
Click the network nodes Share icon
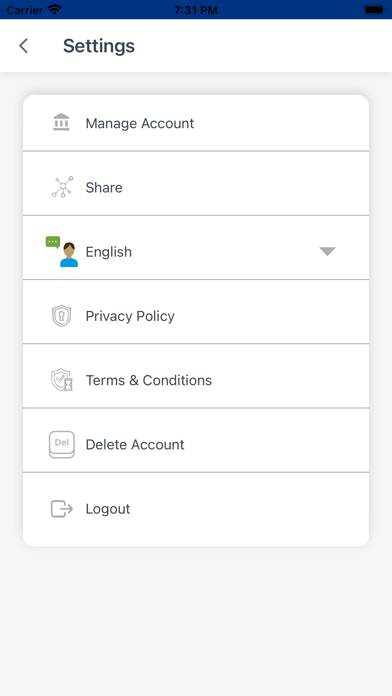[x=62, y=187]
